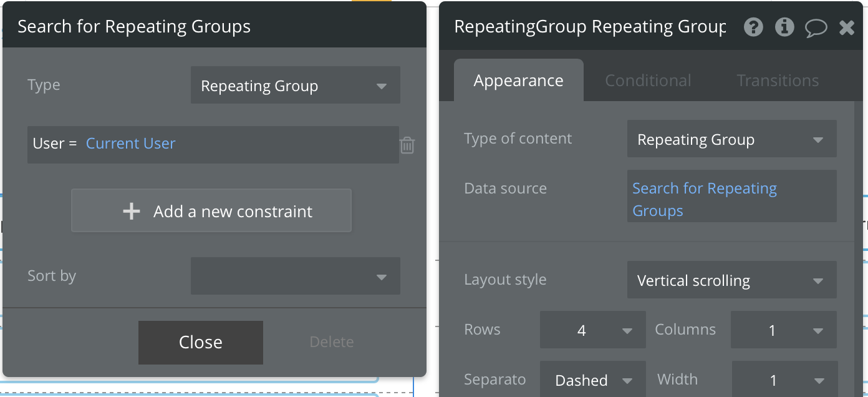The image size is (868, 397).
Task: Click the Close button in search popup
Action: (x=201, y=342)
